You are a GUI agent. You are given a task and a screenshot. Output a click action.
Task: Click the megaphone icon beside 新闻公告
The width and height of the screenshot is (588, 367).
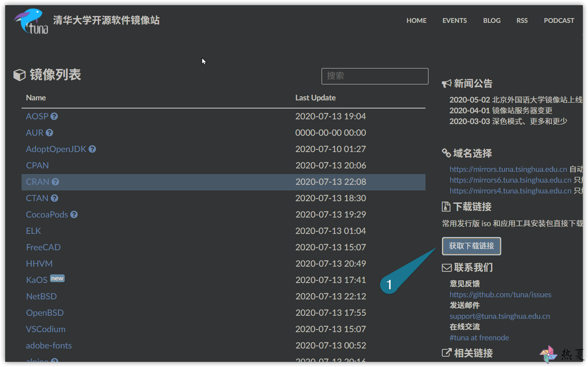pos(447,84)
